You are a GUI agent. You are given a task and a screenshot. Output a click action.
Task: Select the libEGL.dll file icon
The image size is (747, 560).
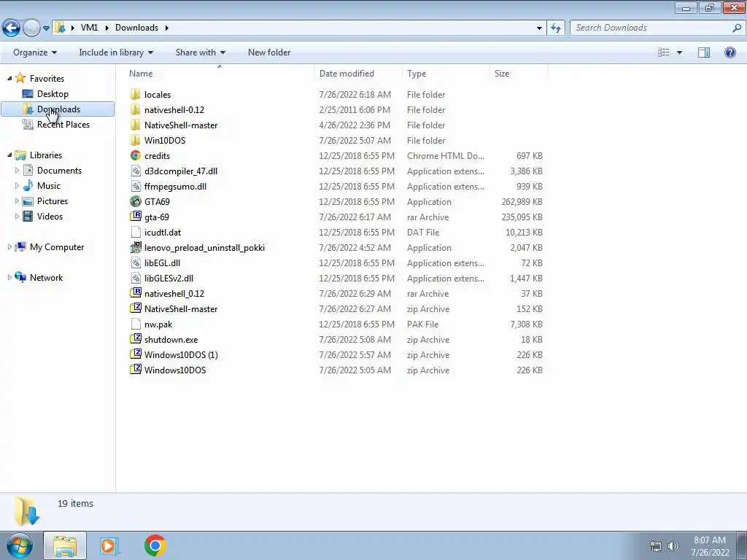tap(135, 262)
